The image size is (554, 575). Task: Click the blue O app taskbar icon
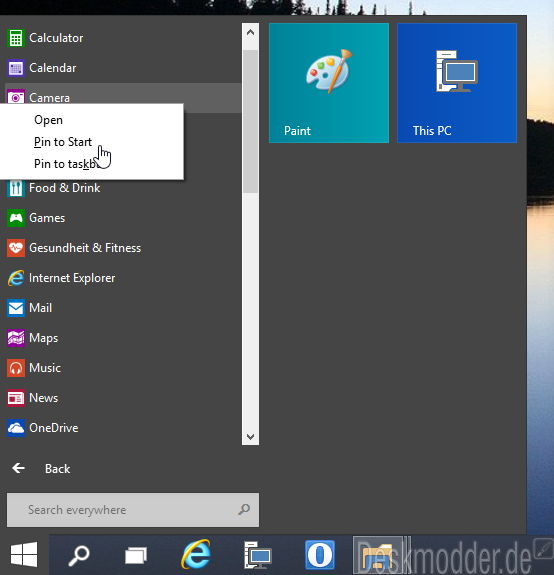coord(320,554)
